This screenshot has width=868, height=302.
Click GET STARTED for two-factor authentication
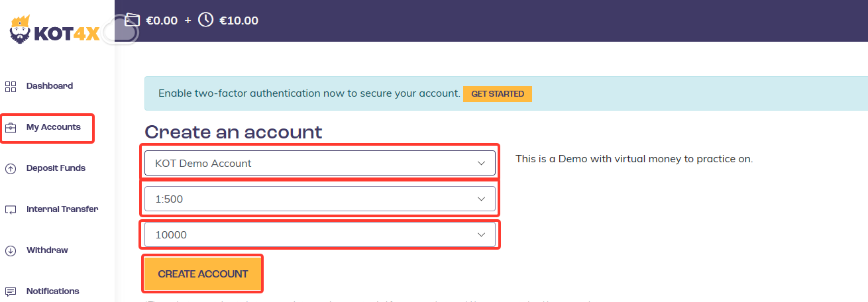(498, 94)
